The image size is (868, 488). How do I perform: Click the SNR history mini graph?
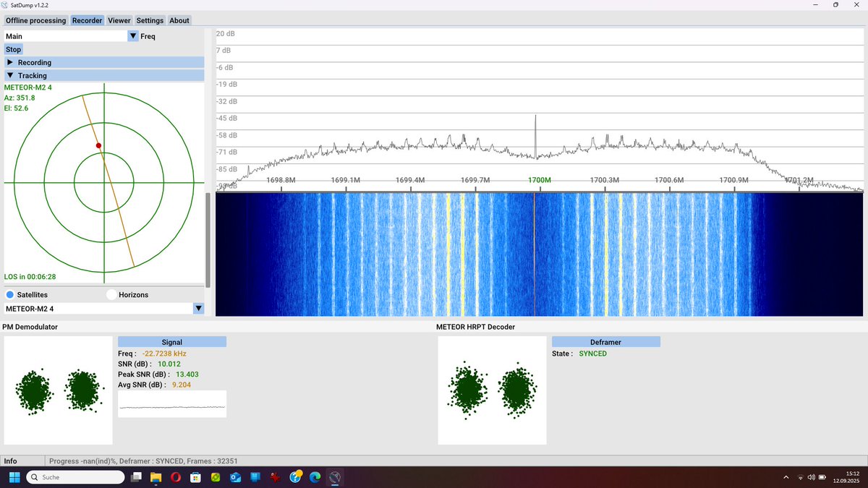pos(172,404)
